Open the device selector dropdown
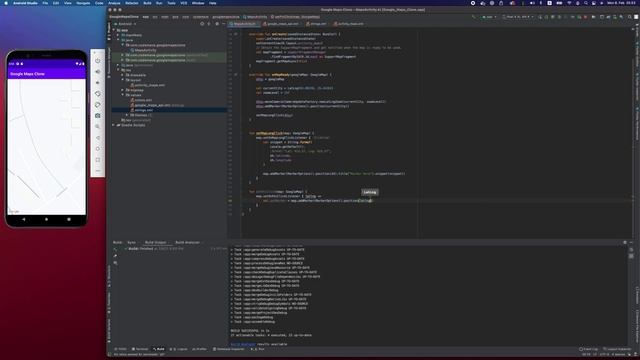This screenshot has height=360, width=640. (x=518, y=17)
